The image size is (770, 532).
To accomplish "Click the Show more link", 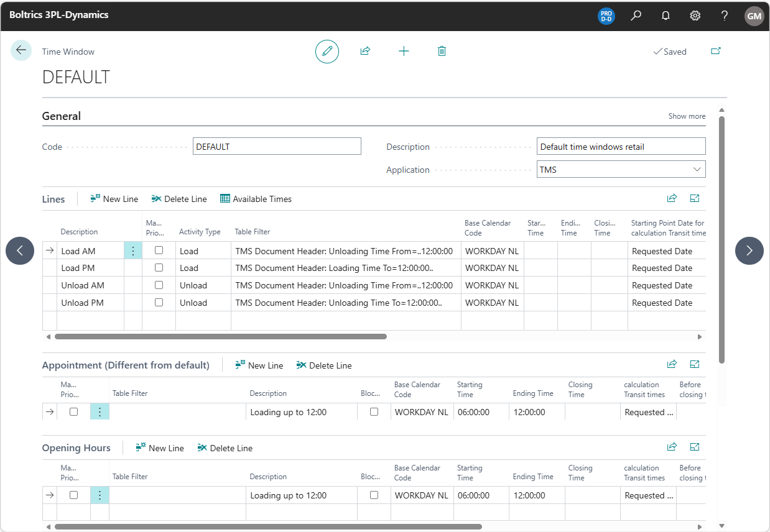I will tap(687, 116).
